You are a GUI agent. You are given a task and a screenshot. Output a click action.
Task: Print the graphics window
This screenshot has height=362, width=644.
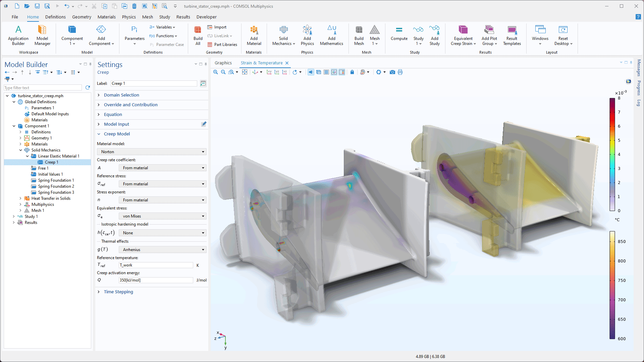pos(400,72)
